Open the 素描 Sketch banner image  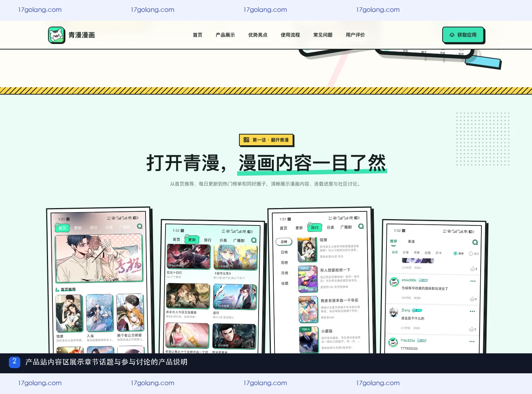(x=99, y=259)
